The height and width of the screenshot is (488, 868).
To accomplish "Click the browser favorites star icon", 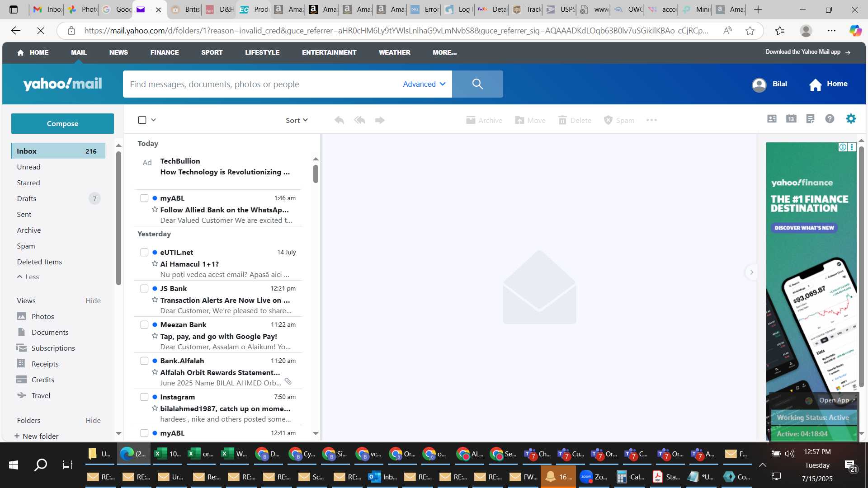I will [x=750, y=31].
